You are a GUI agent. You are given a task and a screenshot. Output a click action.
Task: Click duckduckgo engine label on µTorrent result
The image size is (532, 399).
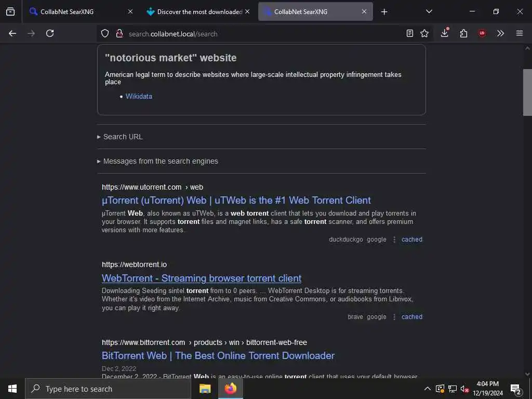click(x=345, y=240)
